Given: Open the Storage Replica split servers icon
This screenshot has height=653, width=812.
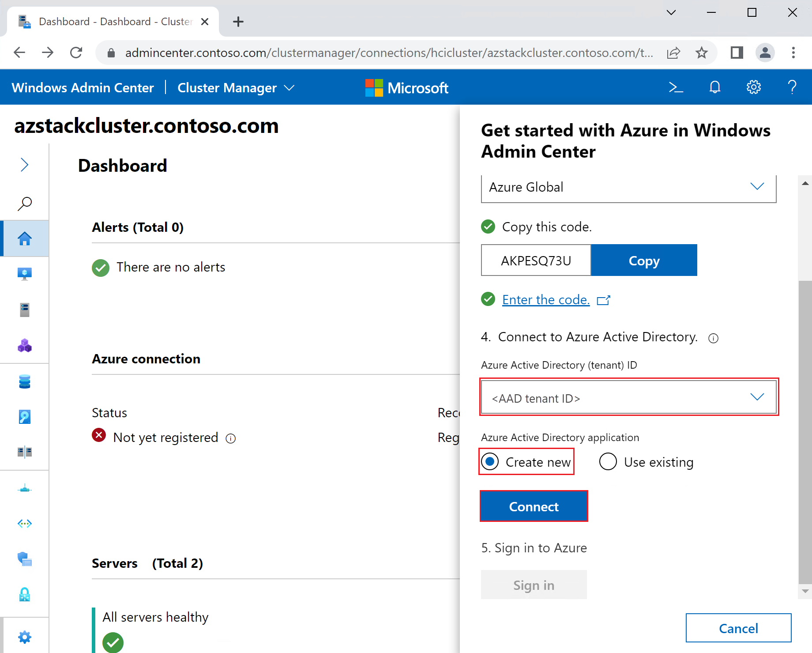Looking at the screenshot, I should [24, 452].
